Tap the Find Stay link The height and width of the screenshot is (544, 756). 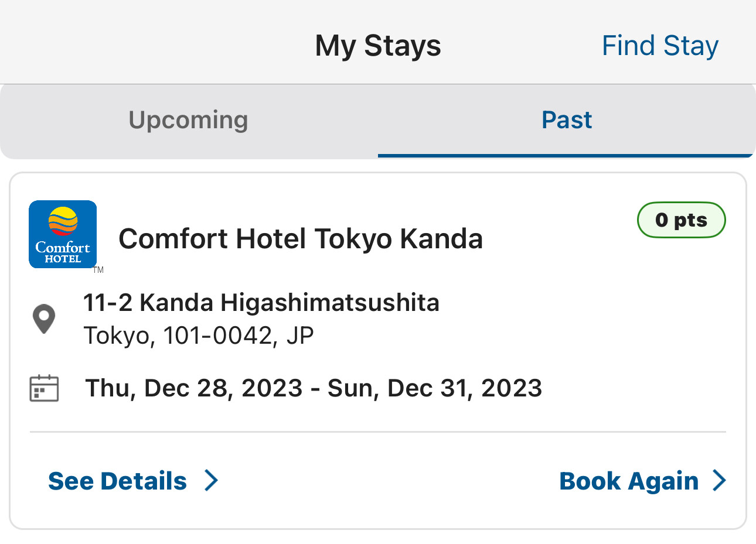660,46
